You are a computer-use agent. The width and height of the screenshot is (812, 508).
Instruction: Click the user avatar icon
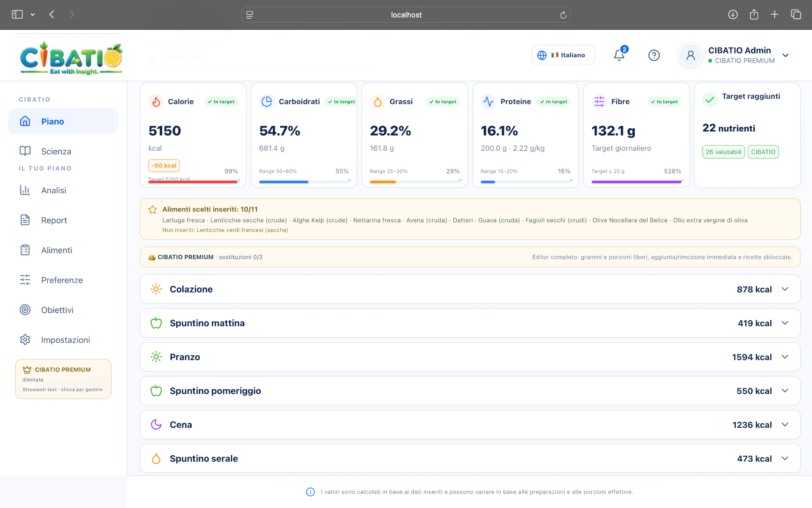691,55
